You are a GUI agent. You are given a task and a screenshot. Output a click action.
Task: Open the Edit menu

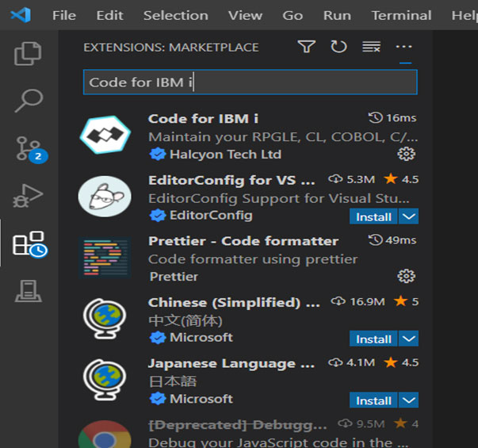(109, 15)
